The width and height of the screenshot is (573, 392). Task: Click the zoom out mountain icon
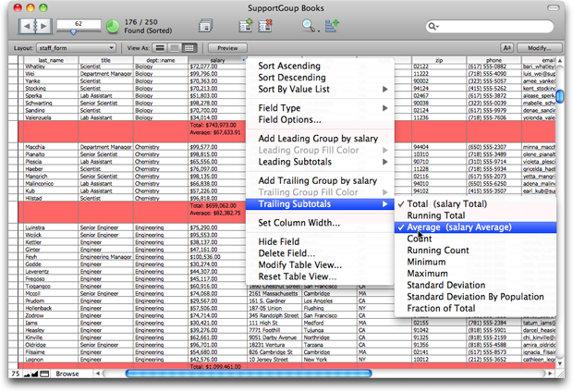click(27, 374)
